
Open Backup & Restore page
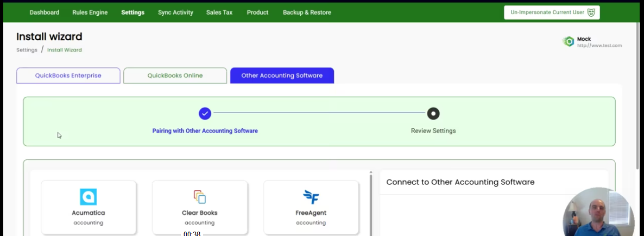tap(307, 13)
